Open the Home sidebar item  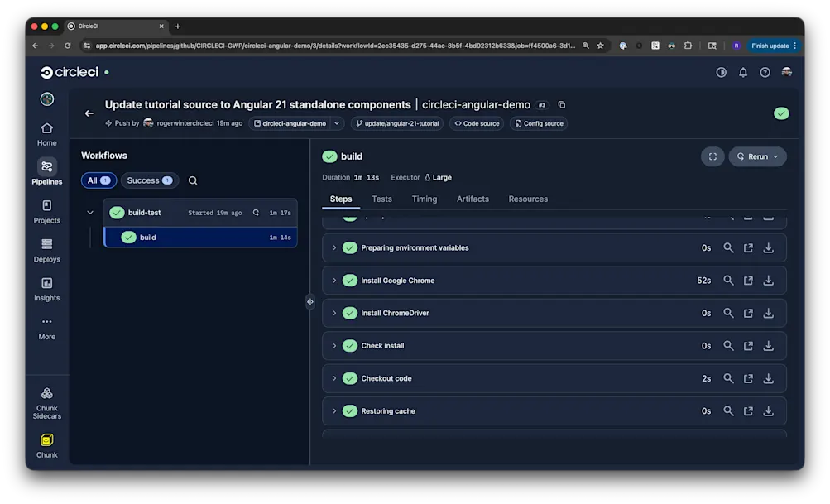(46, 134)
